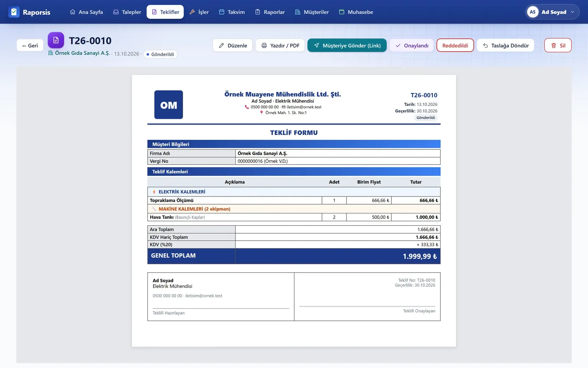Screen dimensions: 588x368
Task: Send the quote via Müşteriye Gönder (Link)
Action: tap(347, 45)
